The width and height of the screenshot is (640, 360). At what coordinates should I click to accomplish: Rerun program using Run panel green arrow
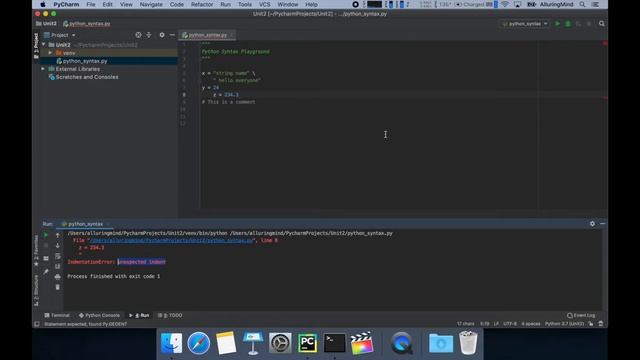tap(46, 235)
